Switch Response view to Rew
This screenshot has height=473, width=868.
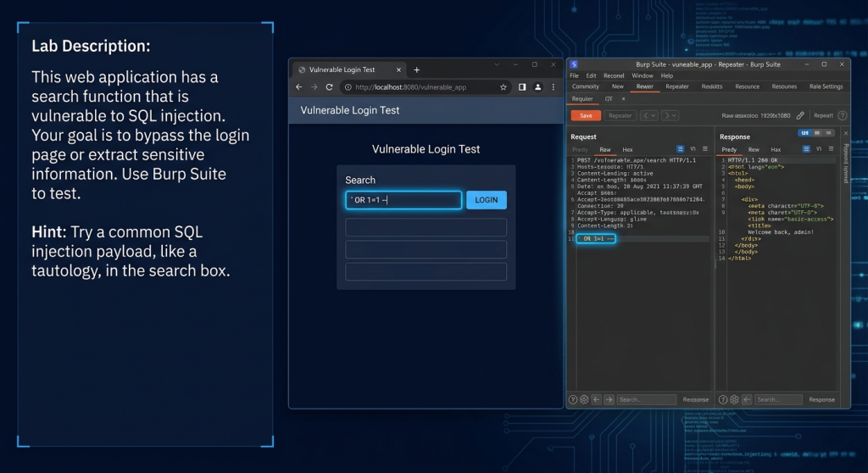[x=754, y=149]
